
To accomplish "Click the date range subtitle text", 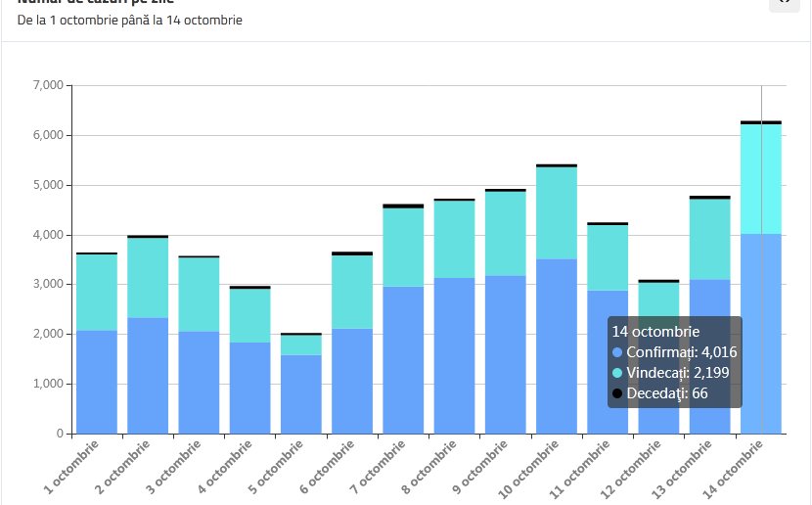I will tap(130, 20).
